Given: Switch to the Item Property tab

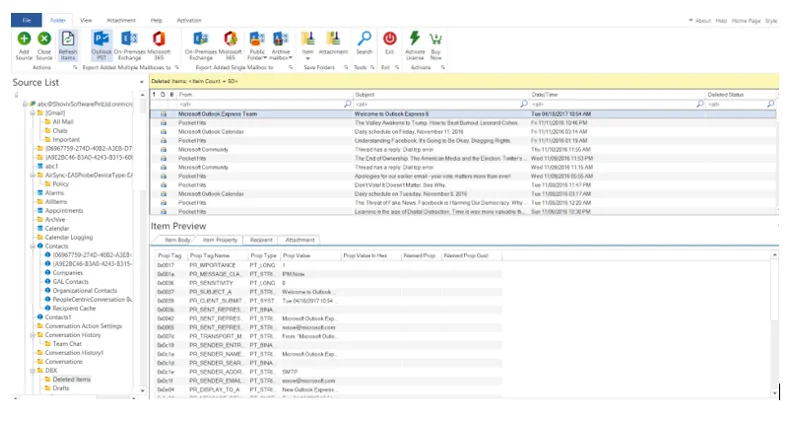Looking at the screenshot, I should pos(220,240).
